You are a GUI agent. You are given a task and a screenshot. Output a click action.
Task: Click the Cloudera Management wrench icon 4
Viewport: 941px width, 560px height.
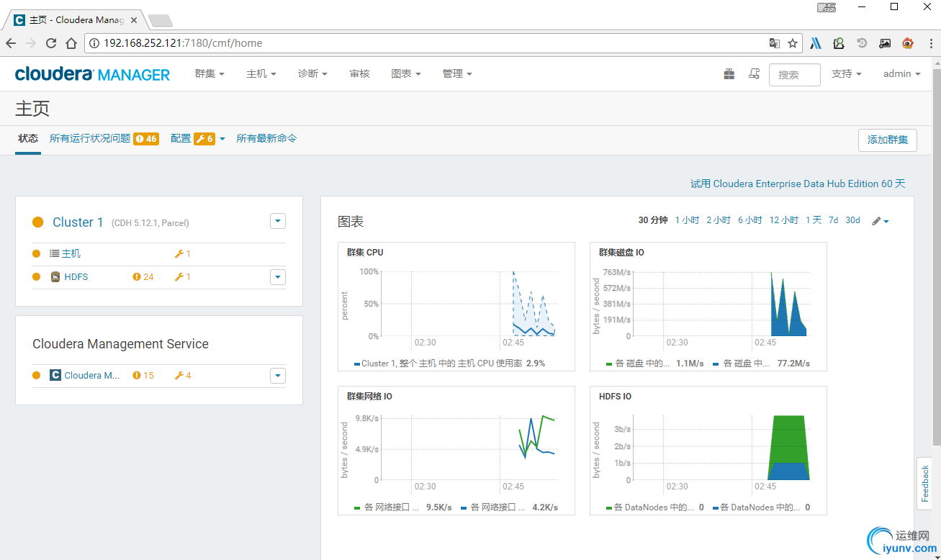tap(183, 376)
